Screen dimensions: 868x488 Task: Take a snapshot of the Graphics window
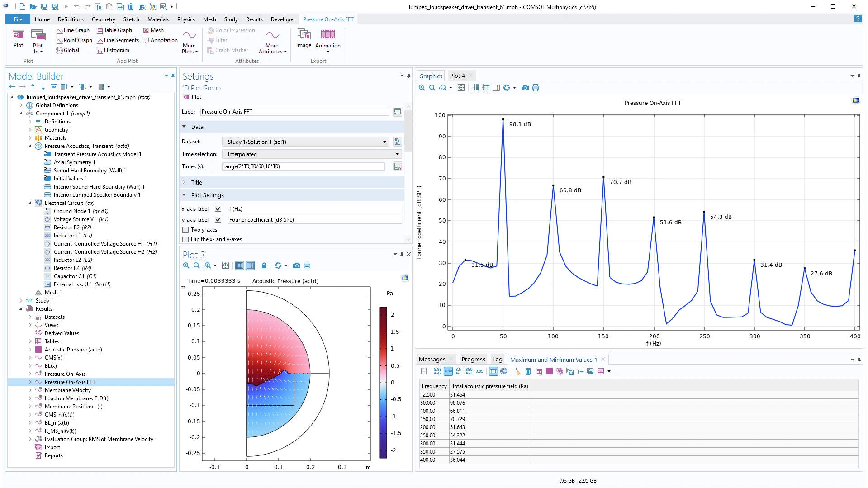[x=525, y=88]
